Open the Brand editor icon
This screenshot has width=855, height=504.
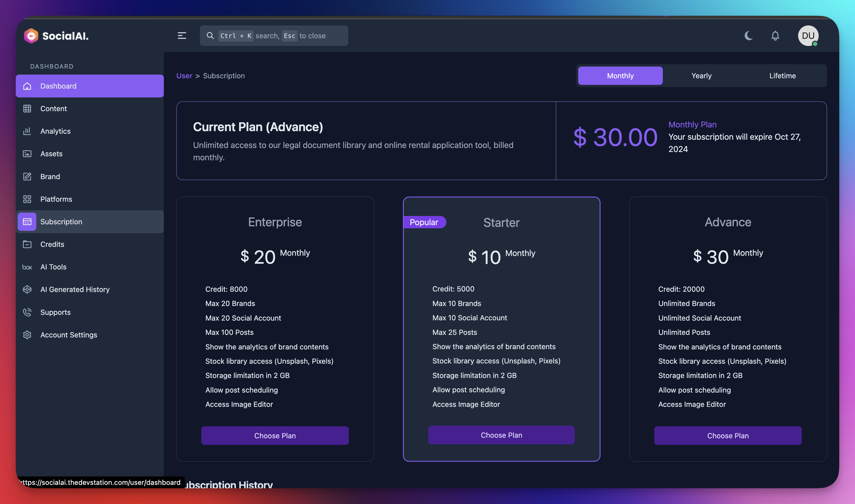(x=27, y=176)
